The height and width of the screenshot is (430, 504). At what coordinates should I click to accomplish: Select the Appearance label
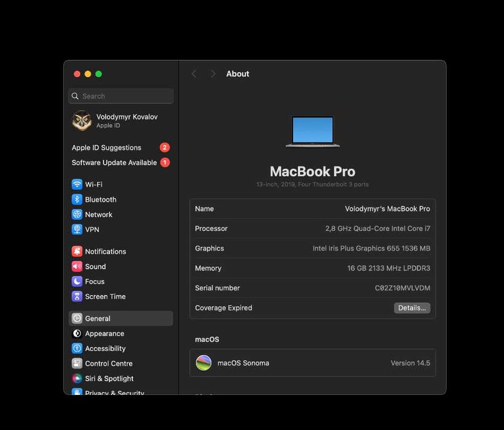click(104, 334)
